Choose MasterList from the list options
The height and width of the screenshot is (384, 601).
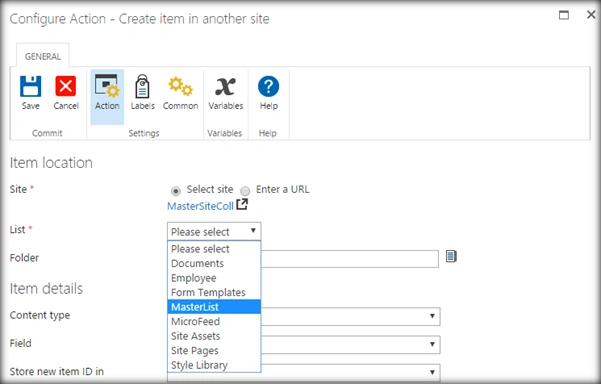point(214,307)
